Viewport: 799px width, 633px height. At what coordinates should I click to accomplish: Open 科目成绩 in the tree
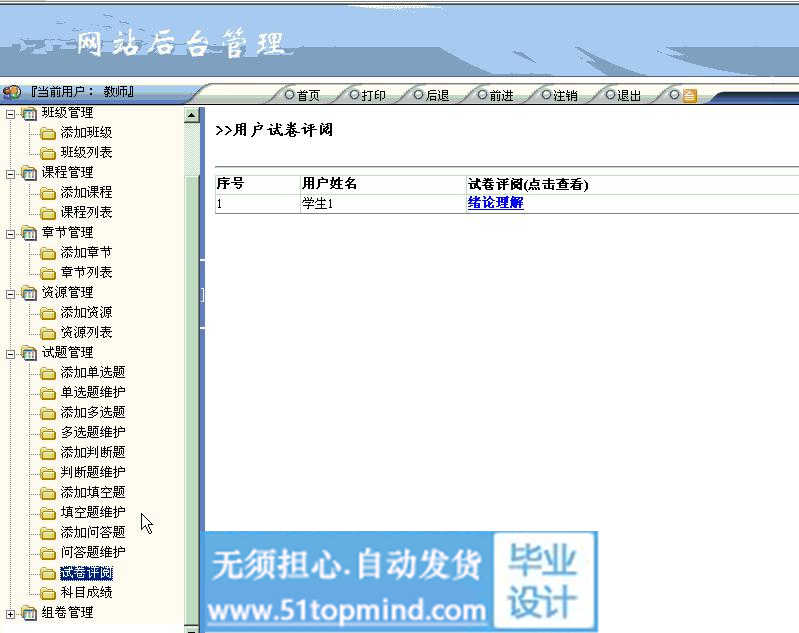coord(86,592)
